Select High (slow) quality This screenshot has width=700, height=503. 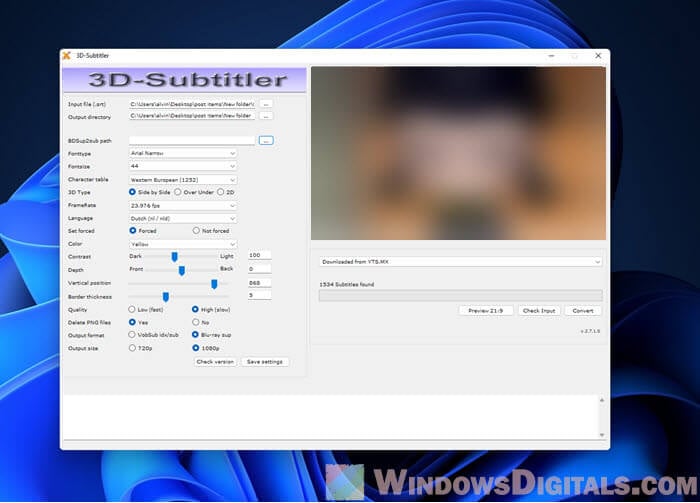(x=195, y=309)
